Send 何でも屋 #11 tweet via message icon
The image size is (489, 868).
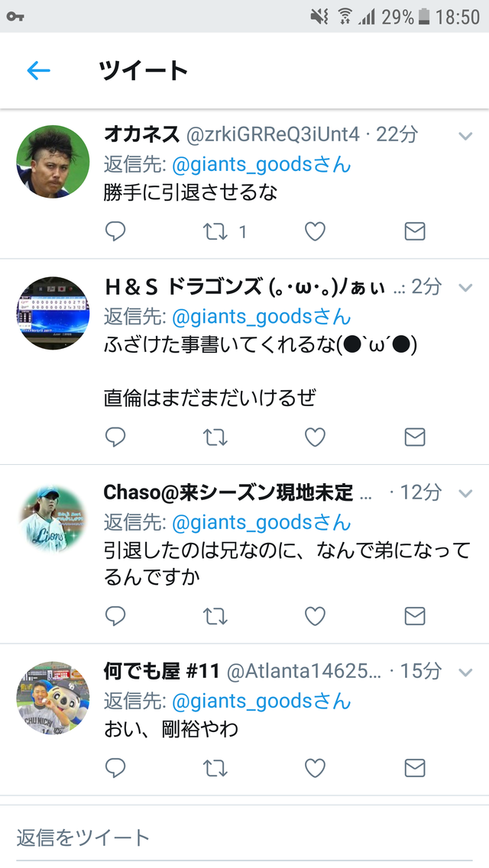(415, 768)
